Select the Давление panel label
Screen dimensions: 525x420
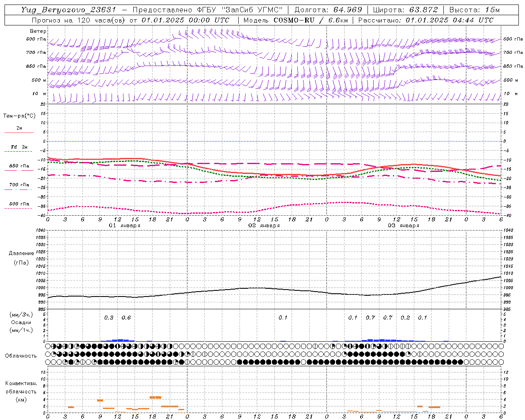coord(21,253)
